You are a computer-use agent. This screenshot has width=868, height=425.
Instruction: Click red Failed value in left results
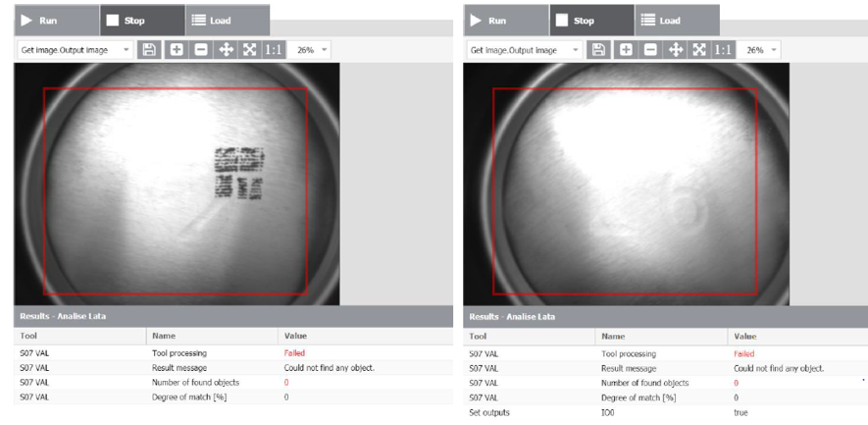coord(294,353)
